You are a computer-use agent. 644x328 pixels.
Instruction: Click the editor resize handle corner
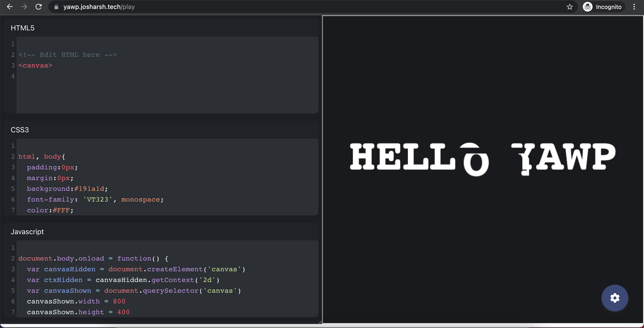click(320, 322)
